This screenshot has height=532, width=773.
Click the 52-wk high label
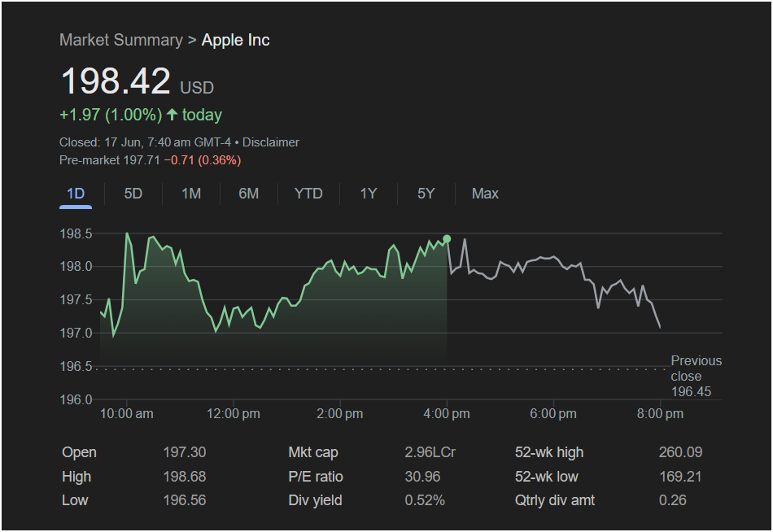[x=549, y=452]
